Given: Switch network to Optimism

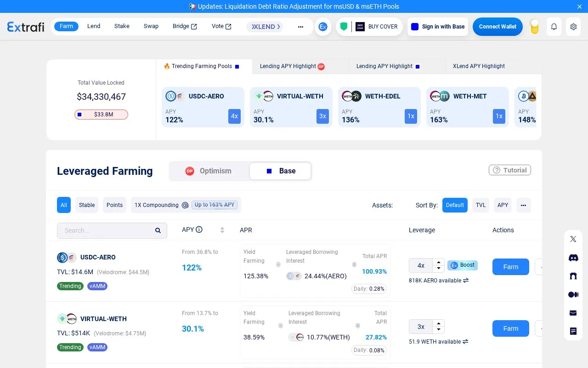Looking at the screenshot, I should coord(209,171).
